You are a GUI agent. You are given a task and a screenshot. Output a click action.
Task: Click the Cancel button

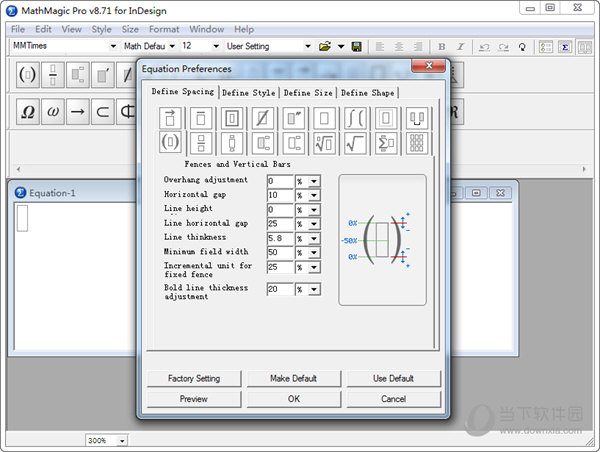[393, 399]
